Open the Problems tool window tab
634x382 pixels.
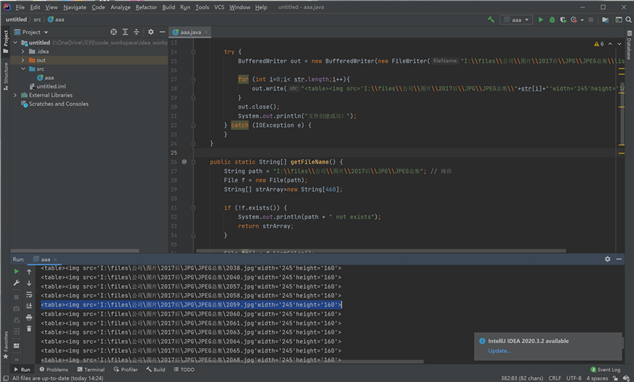54,369
